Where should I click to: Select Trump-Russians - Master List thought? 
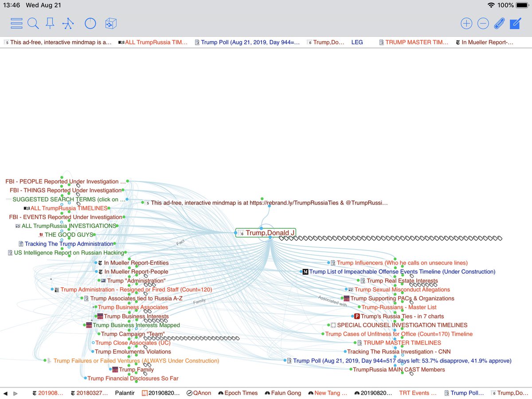399,307
